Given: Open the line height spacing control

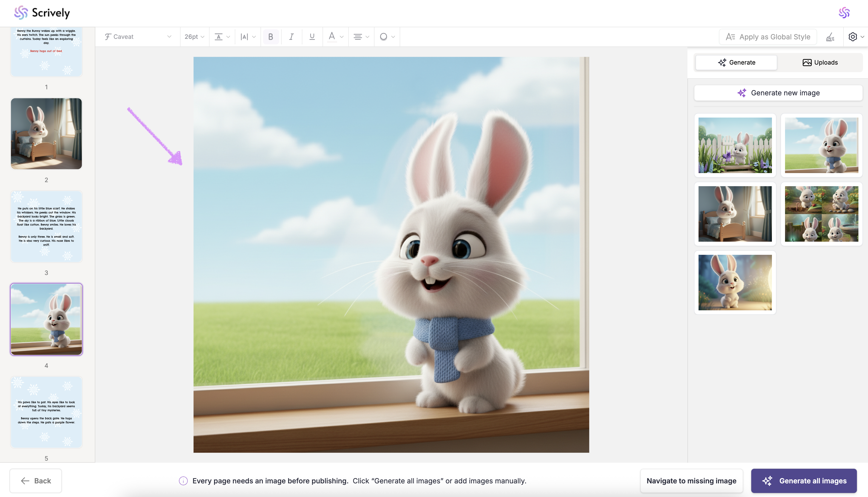Looking at the screenshot, I should point(222,37).
